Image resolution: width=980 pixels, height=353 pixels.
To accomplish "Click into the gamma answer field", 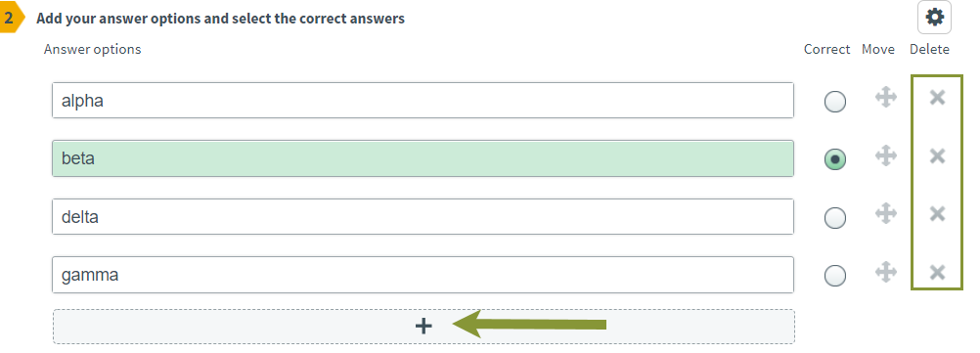I will click(423, 275).
